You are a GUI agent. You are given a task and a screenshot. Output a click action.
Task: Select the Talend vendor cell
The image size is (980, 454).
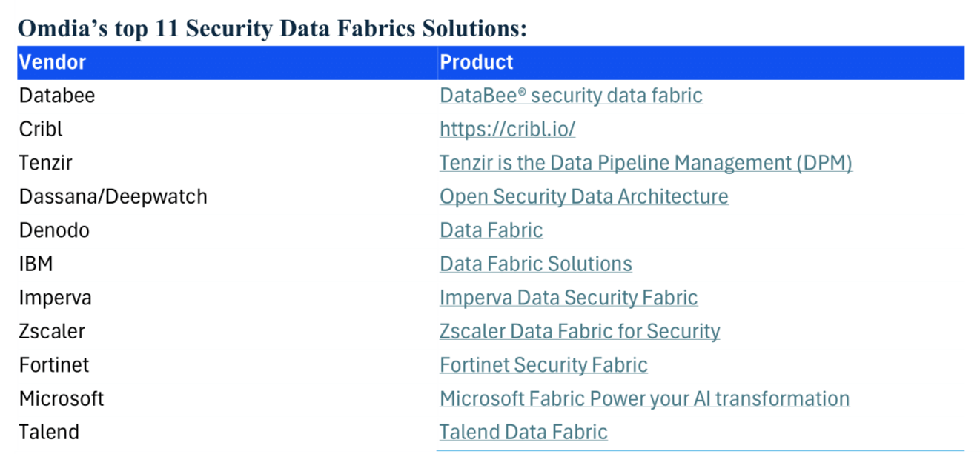coord(49,433)
